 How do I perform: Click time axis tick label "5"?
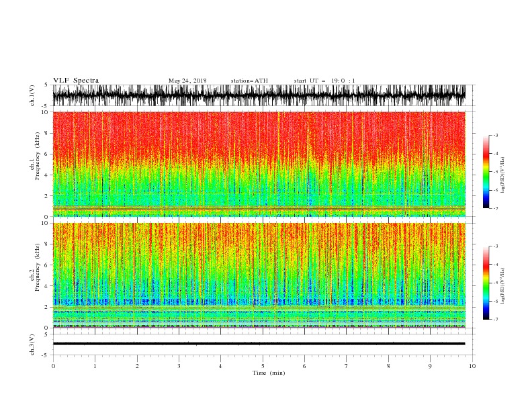click(x=263, y=366)
